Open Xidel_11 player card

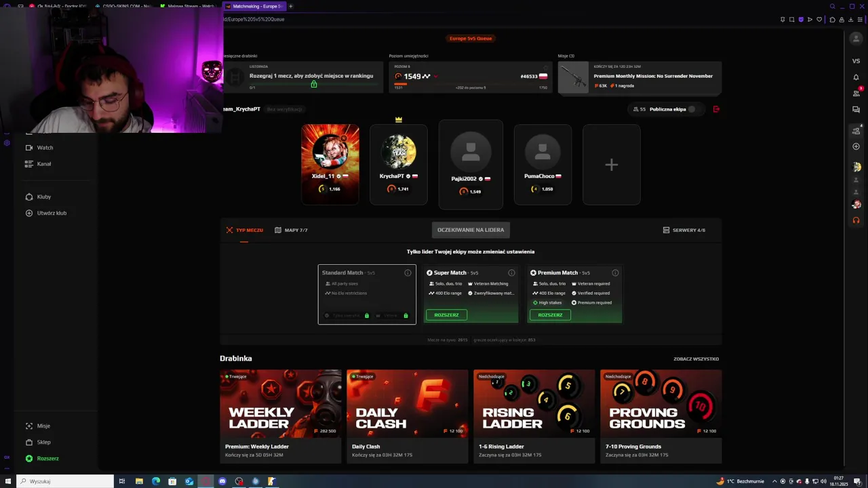coord(330,164)
